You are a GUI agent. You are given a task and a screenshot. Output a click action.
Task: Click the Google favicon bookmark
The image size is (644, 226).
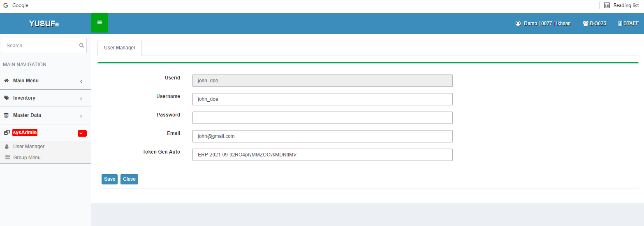click(6, 5)
